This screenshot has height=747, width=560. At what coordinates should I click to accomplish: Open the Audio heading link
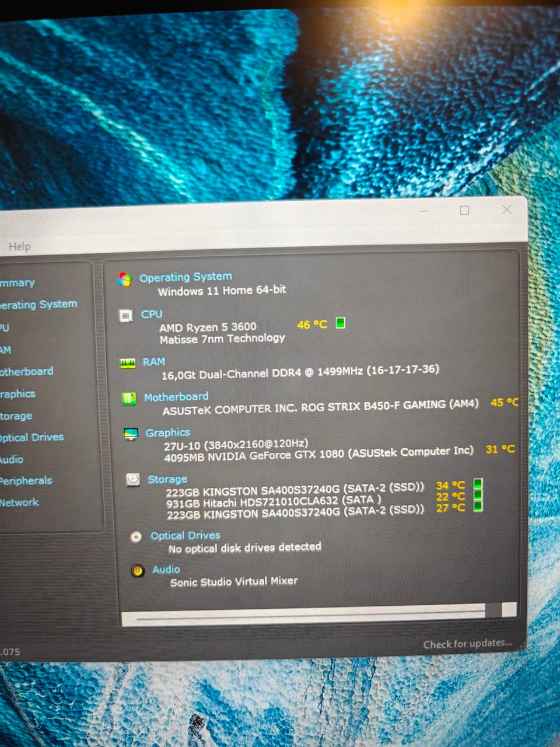pyautogui.click(x=166, y=569)
